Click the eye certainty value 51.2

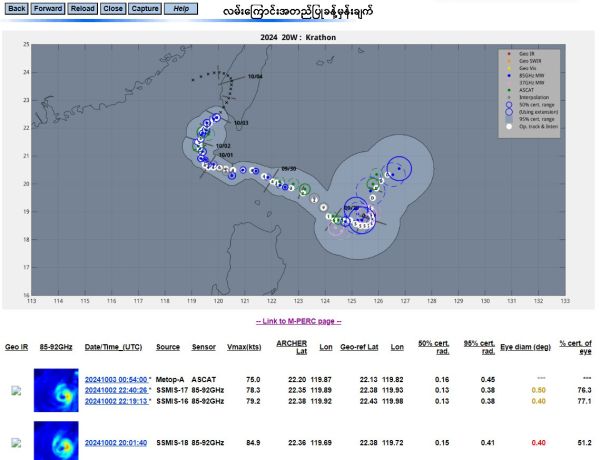tap(584, 443)
